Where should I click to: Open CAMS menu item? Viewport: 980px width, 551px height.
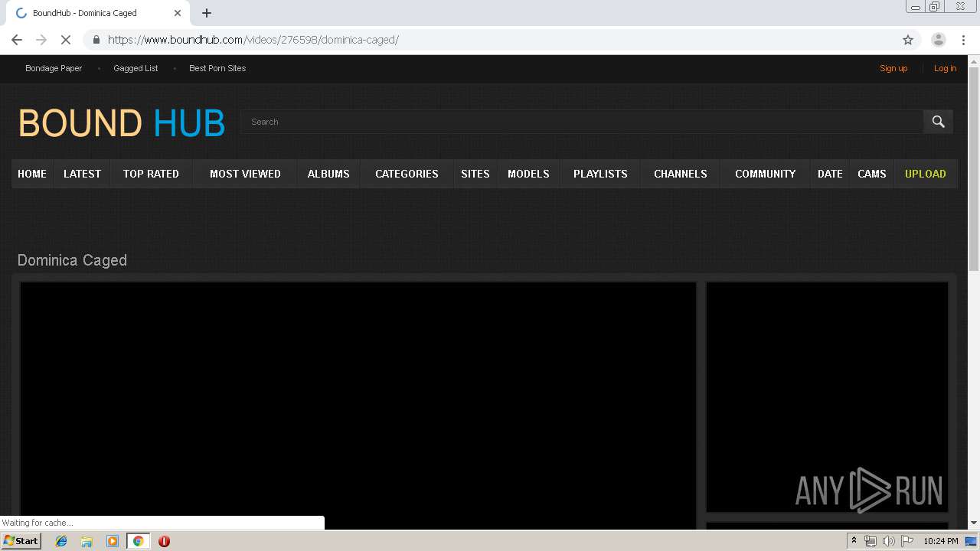(x=872, y=174)
